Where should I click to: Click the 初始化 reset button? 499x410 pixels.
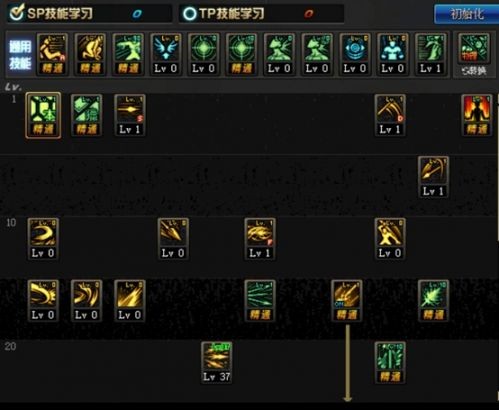pyautogui.click(x=466, y=14)
